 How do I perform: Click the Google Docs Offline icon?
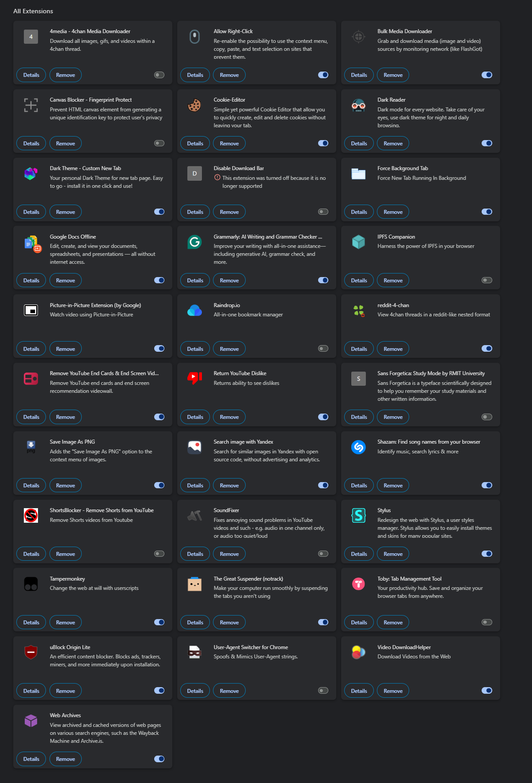point(32,243)
